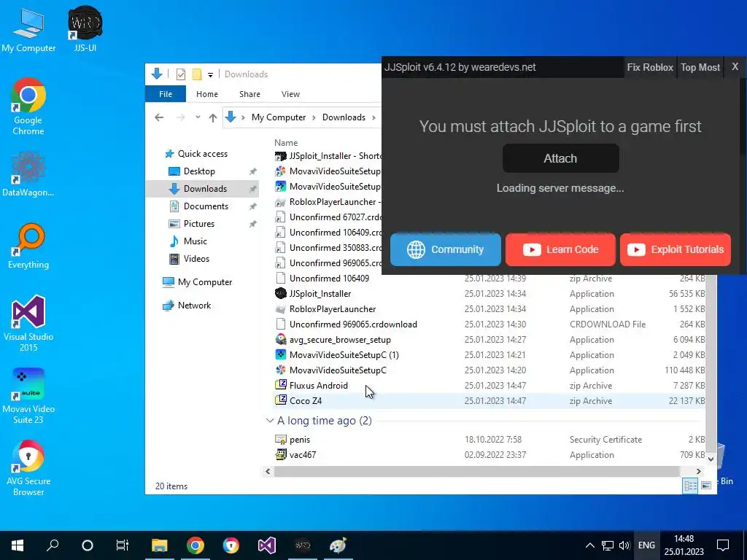Select Fluxus Android zip archive
This screenshot has height=560, width=747.
click(x=489, y=385)
